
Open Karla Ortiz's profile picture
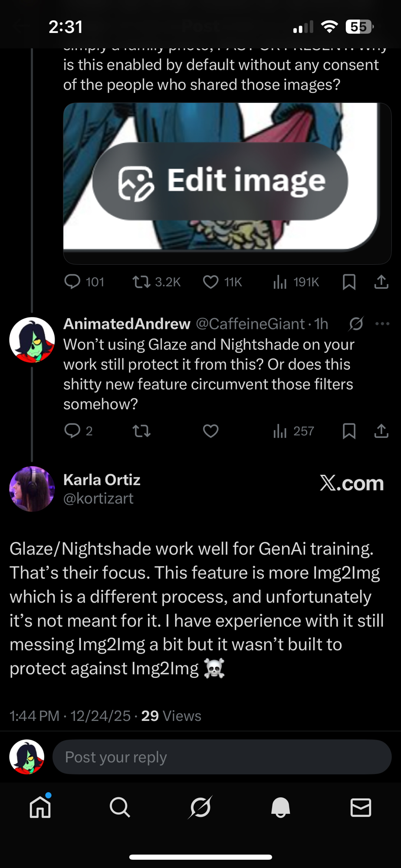click(x=32, y=489)
